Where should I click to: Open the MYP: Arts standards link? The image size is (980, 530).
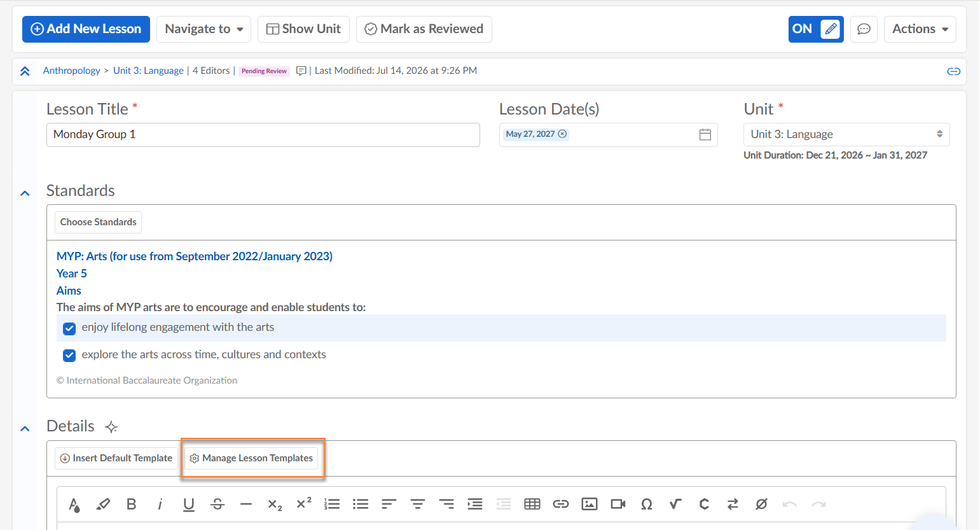[195, 256]
